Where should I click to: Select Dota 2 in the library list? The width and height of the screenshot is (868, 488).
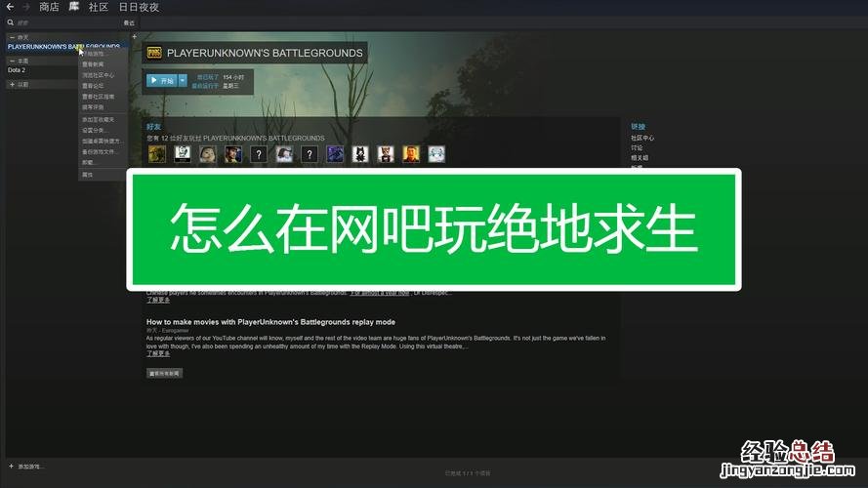click(16, 70)
